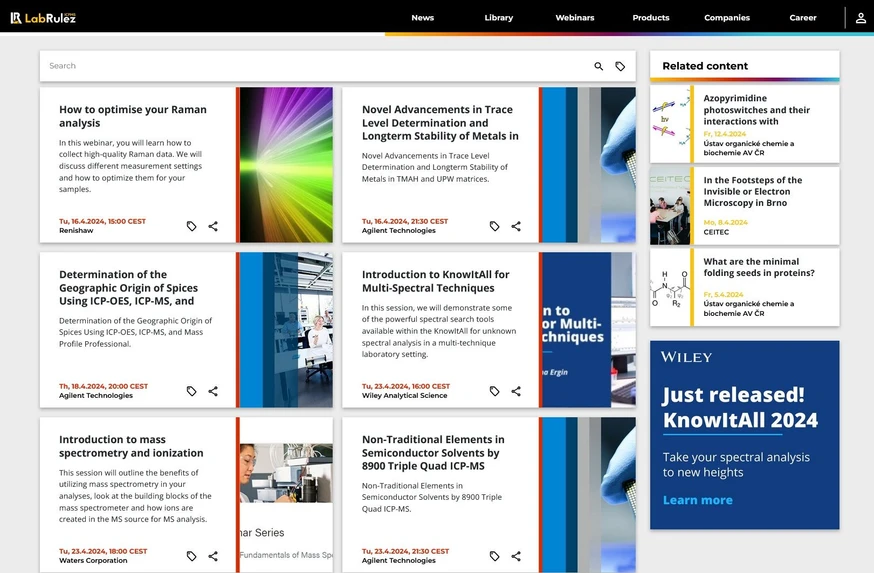Share the Geographic Origin of Spices webinar

point(213,391)
